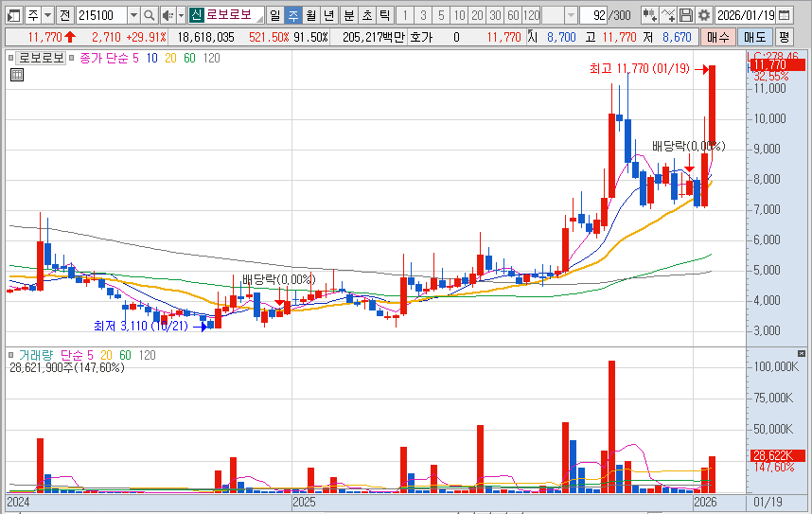Select interval 30 button
Viewport: 812px width, 514px height.
(x=495, y=15)
